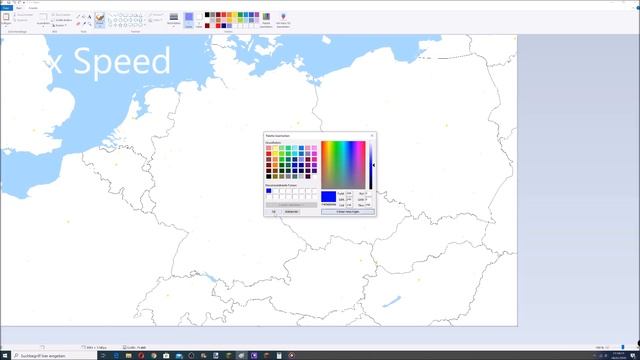
Task: Switch to the Ansicht ribbon tab
Action: [33, 8]
